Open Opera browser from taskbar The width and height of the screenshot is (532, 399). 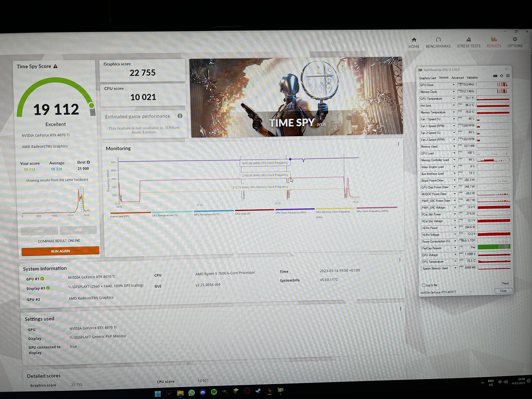coord(247,391)
